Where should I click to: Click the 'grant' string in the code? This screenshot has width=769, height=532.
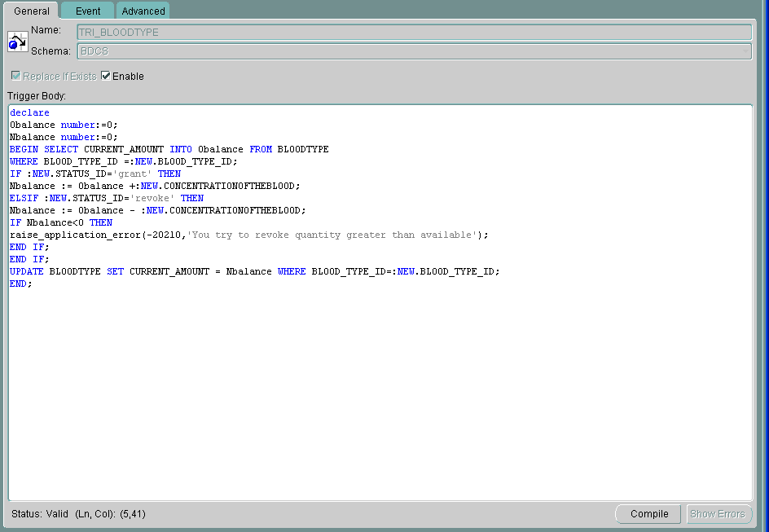point(135,174)
